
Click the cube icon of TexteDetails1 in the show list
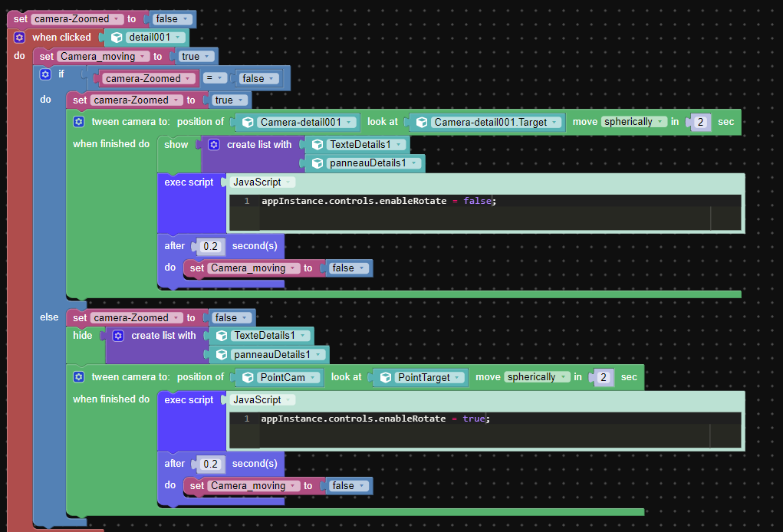[317, 145]
